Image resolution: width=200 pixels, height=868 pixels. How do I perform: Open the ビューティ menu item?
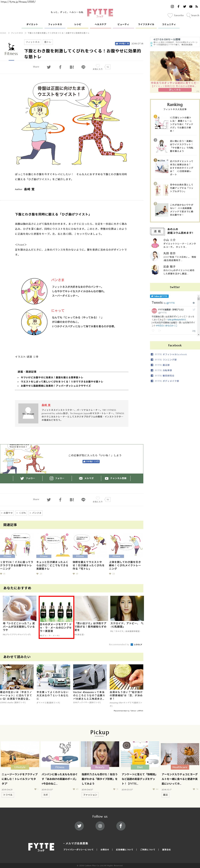[123, 24]
